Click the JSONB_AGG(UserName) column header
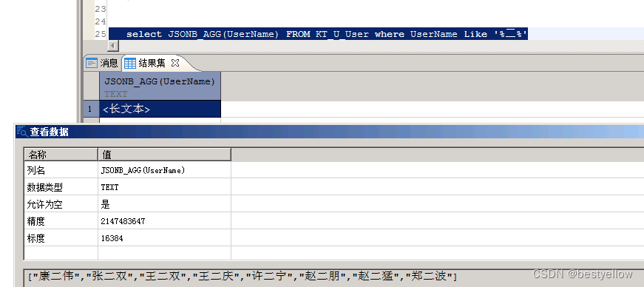The width and height of the screenshot is (644, 287). pos(160,87)
